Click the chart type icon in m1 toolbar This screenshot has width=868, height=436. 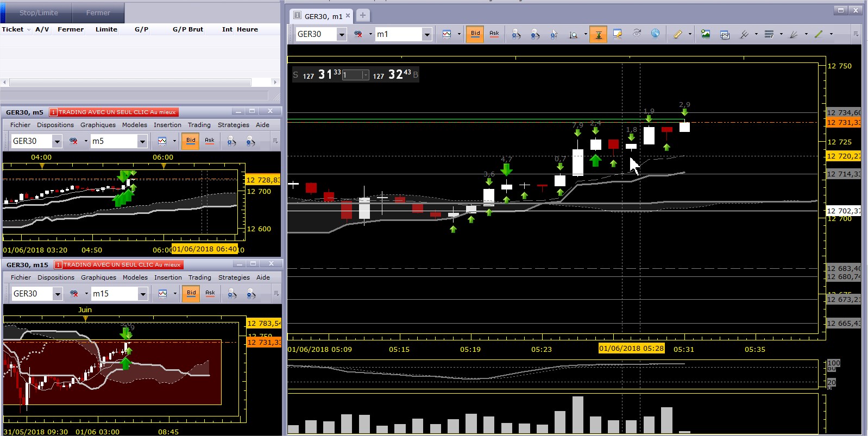tap(447, 34)
